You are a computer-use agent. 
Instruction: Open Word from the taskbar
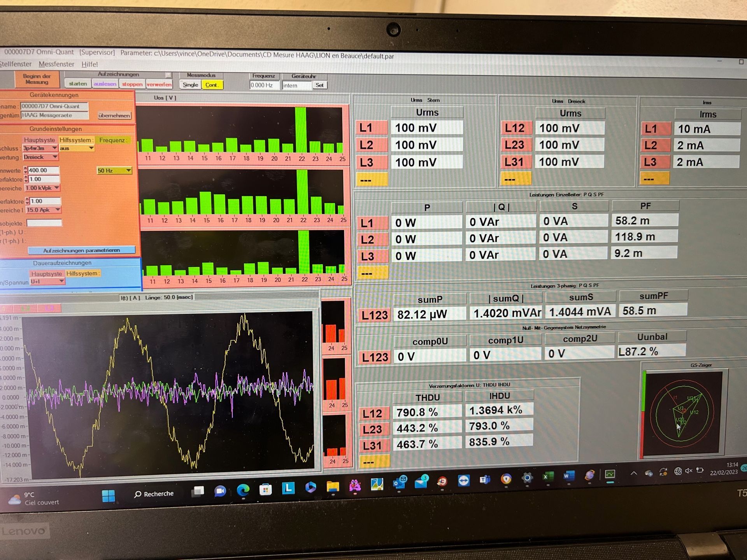coord(568,476)
